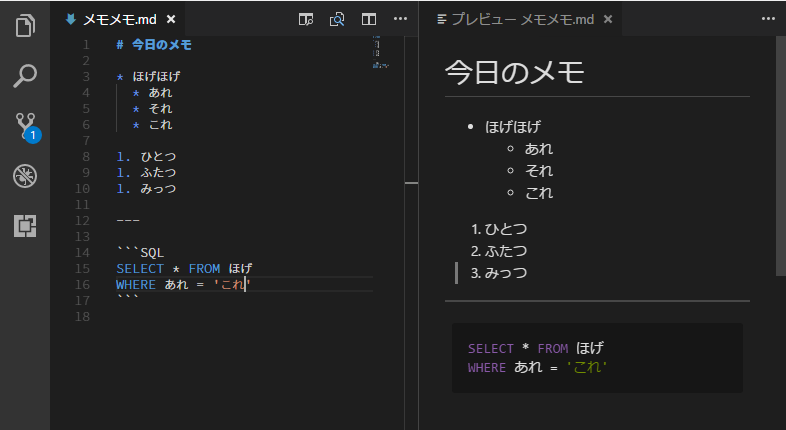Click the preview pane vertical scrollbar
The height and width of the screenshot is (430, 786).
[x=780, y=155]
